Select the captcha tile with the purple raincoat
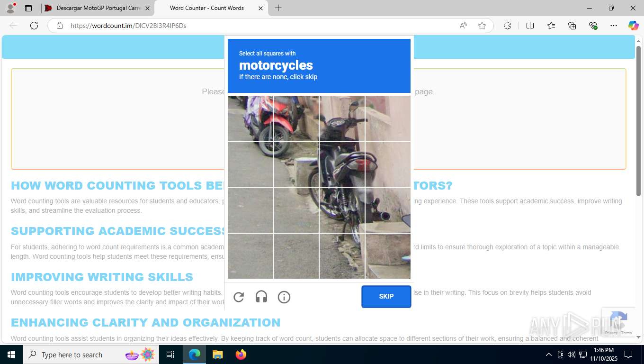Image resolution: width=644 pixels, height=364 pixels. pyautogui.click(x=250, y=118)
